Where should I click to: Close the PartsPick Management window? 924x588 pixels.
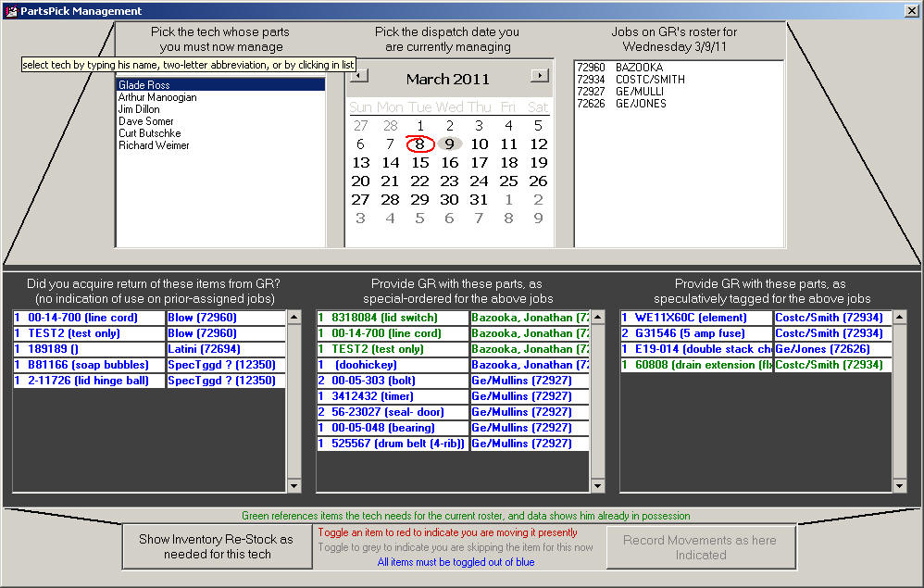[910, 11]
